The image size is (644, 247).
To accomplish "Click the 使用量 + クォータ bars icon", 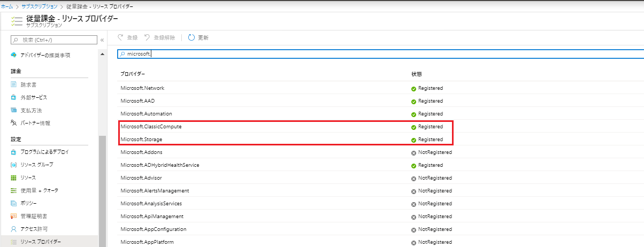I will pos(14,190).
